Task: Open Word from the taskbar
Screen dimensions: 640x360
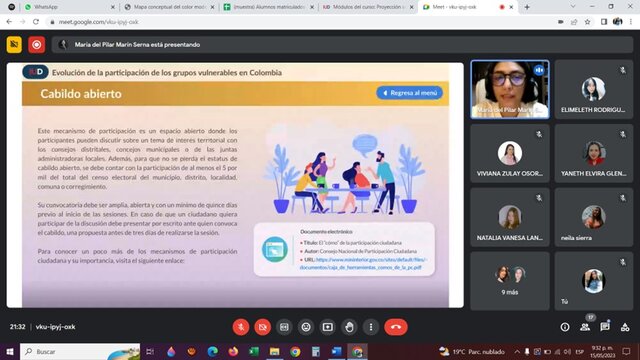Action: tap(336, 351)
